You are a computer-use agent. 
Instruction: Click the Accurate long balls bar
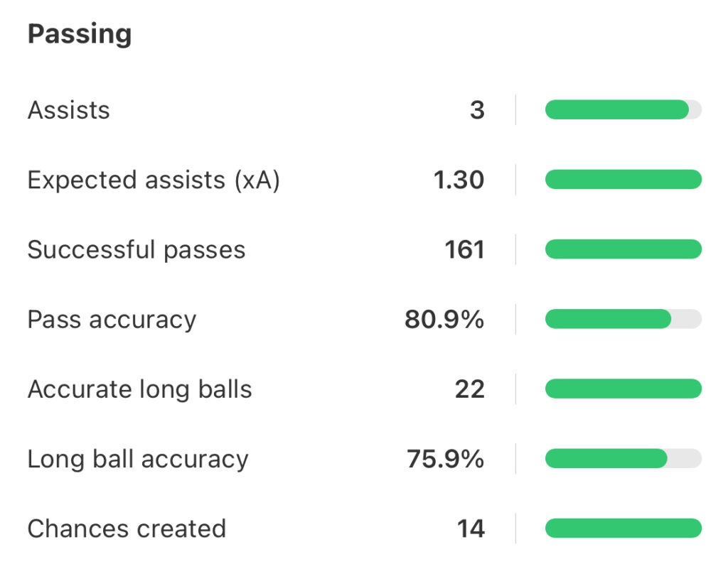tap(623, 389)
